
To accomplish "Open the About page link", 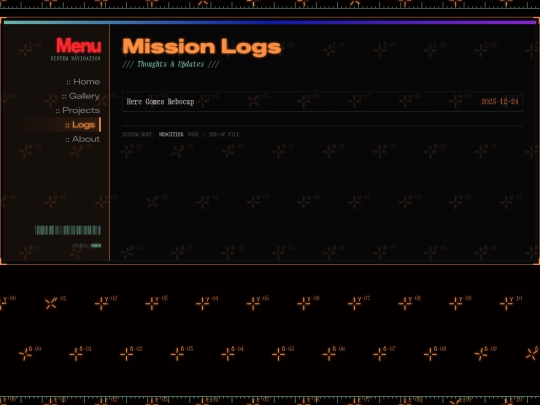I will (83, 139).
